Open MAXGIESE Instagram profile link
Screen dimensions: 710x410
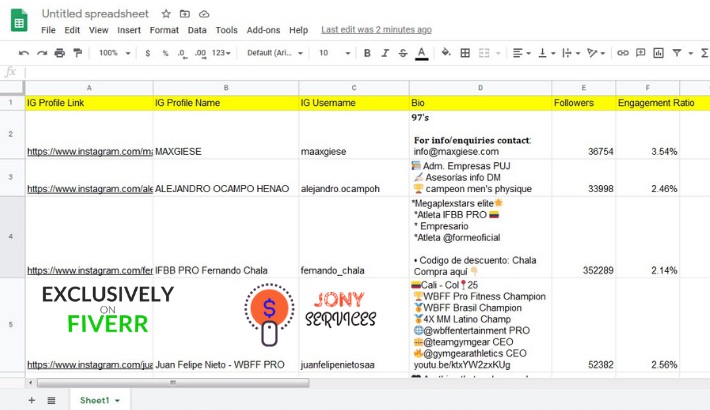coord(90,152)
